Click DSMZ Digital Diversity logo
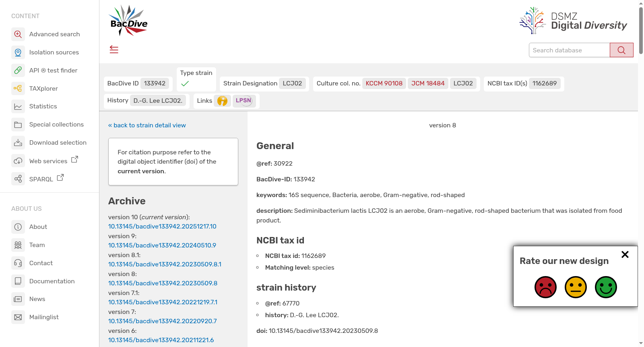The width and height of the screenshot is (644, 347). 573,21
